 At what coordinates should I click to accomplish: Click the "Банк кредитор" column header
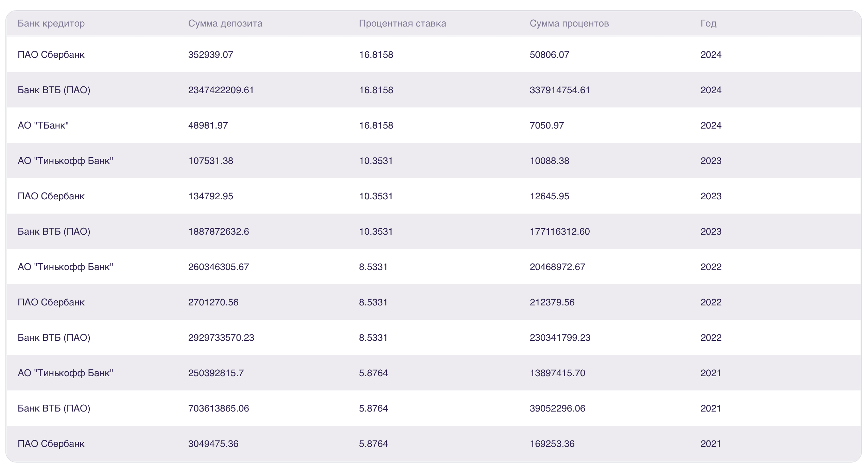[51, 23]
